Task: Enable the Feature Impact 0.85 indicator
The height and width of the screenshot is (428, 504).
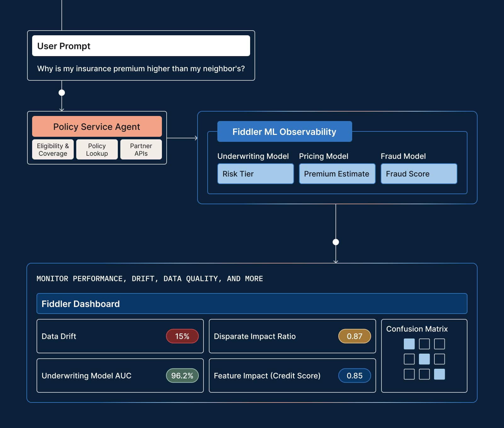Action: pyautogui.click(x=354, y=376)
